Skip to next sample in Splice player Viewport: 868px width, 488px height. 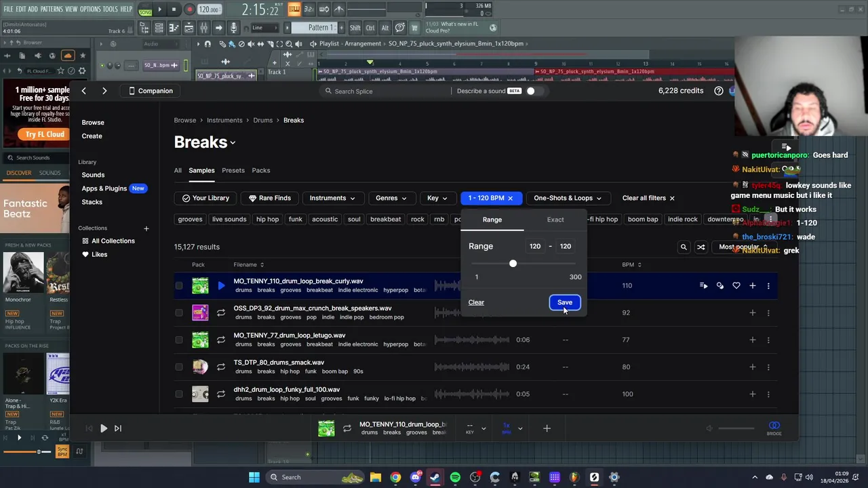[x=118, y=428]
